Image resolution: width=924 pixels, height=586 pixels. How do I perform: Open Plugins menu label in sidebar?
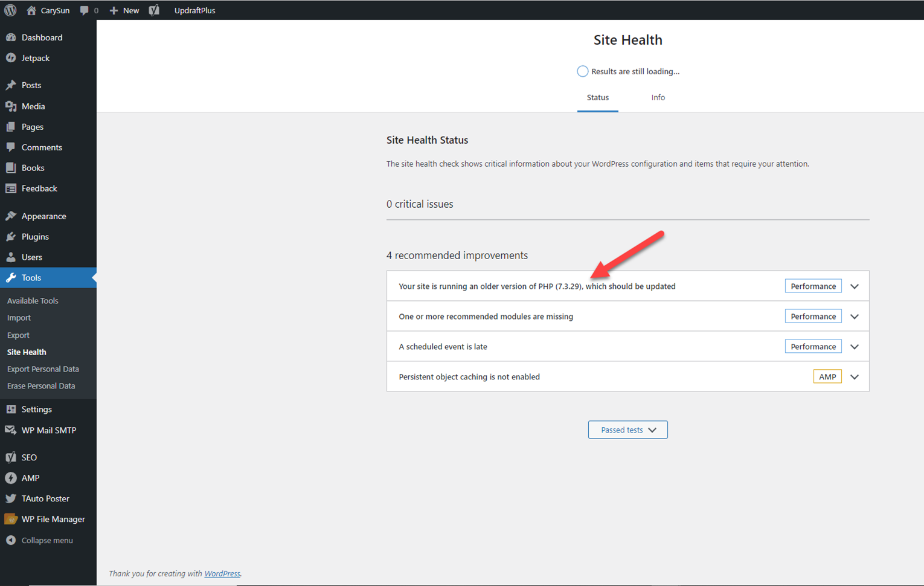point(35,237)
